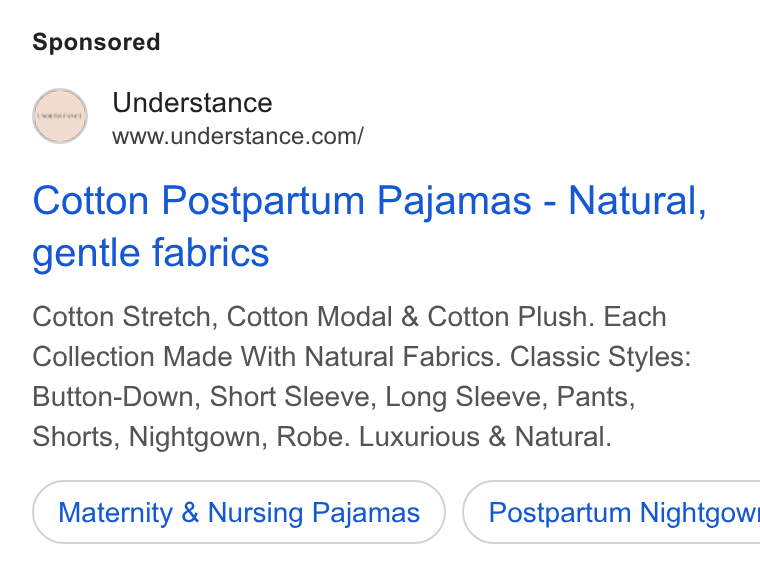Open the Postpartum Nightgown sitelink chip

tap(612, 512)
